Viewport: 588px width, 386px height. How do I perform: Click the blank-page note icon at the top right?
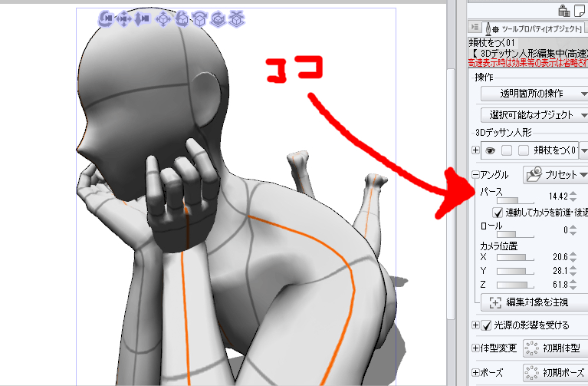click(x=580, y=11)
